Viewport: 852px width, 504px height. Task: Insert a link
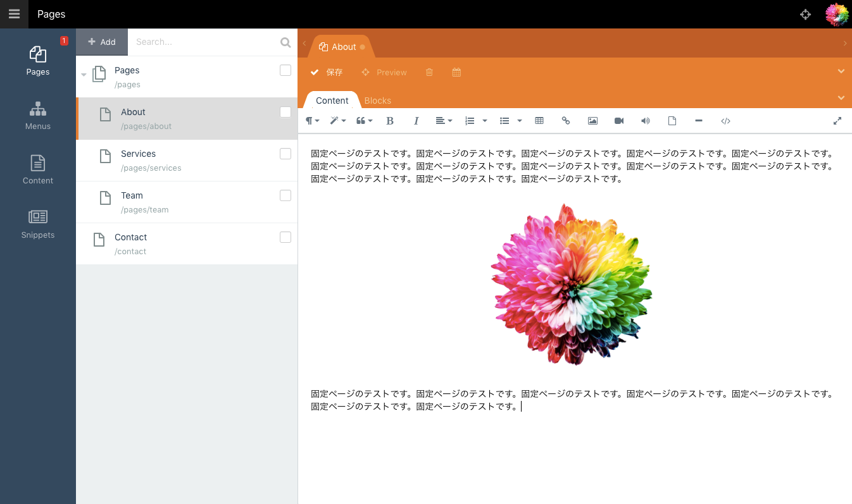(x=566, y=121)
